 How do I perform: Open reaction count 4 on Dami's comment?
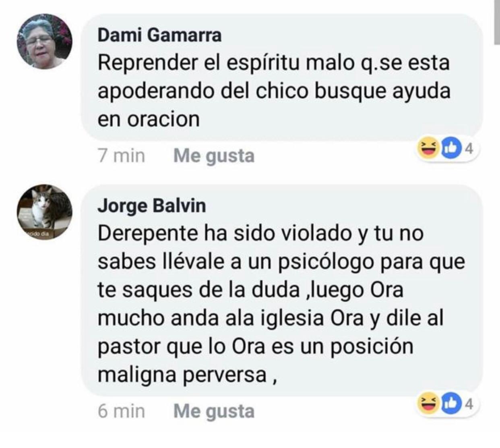coord(468,149)
